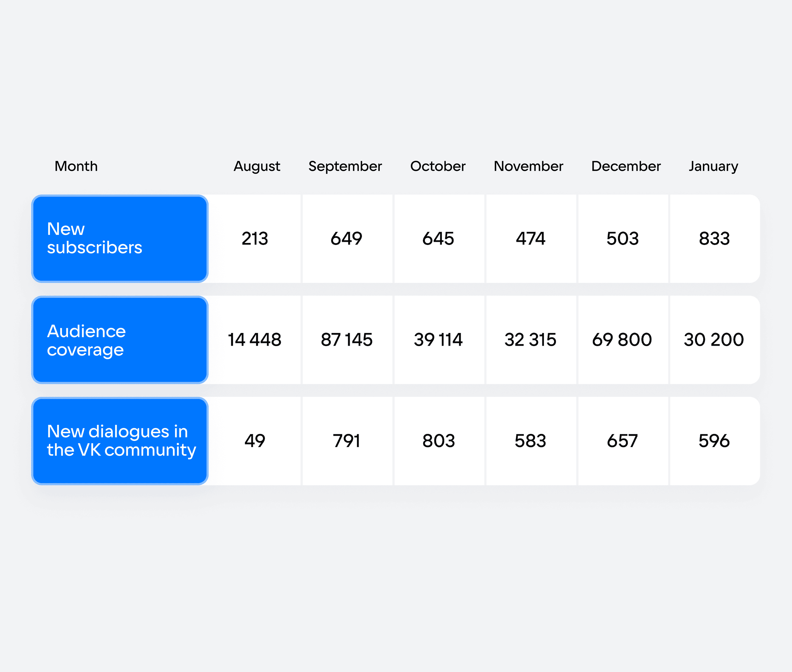Select the Audience coverage row header

point(120,340)
